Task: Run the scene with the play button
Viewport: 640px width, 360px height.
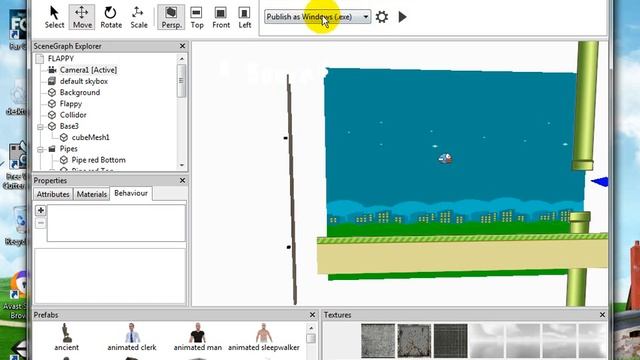Action: pyautogui.click(x=402, y=17)
